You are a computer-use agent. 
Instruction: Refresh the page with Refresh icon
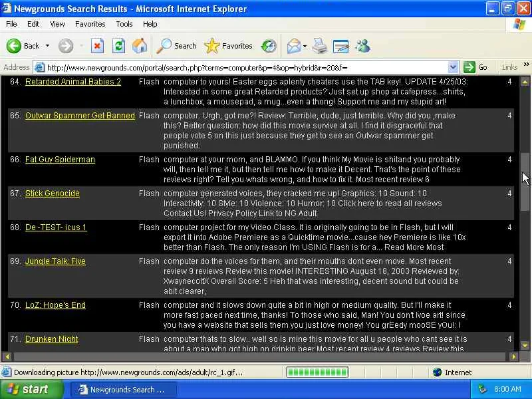click(119, 46)
